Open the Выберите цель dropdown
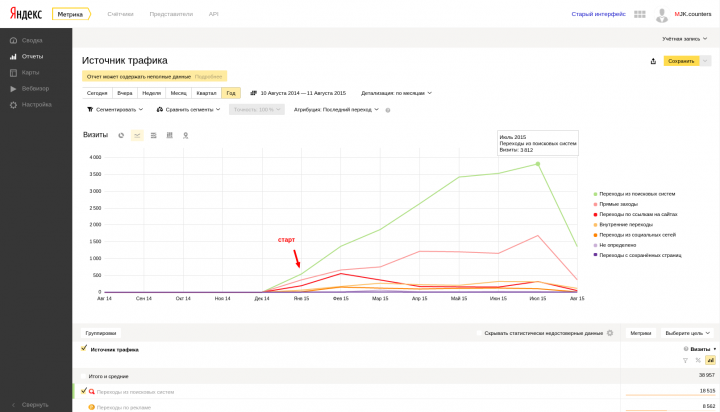Viewport: 720px width, 412px height. pos(687,333)
